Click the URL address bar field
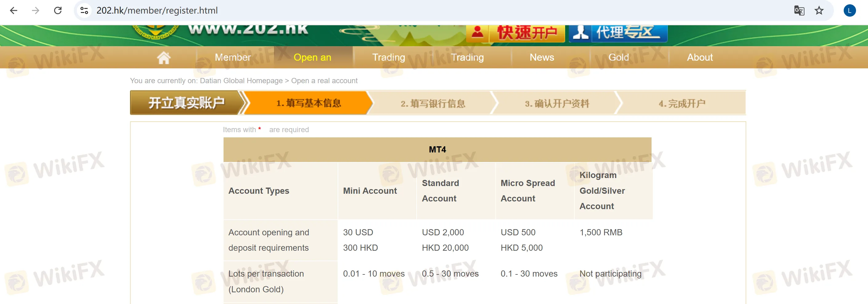 [404, 10]
